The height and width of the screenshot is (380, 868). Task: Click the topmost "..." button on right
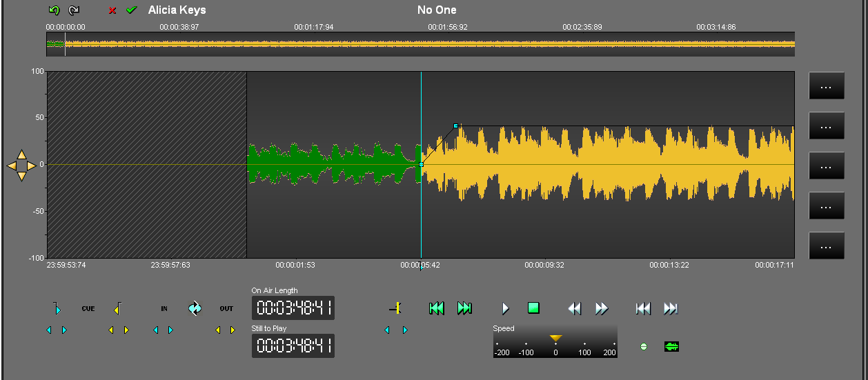point(826,86)
